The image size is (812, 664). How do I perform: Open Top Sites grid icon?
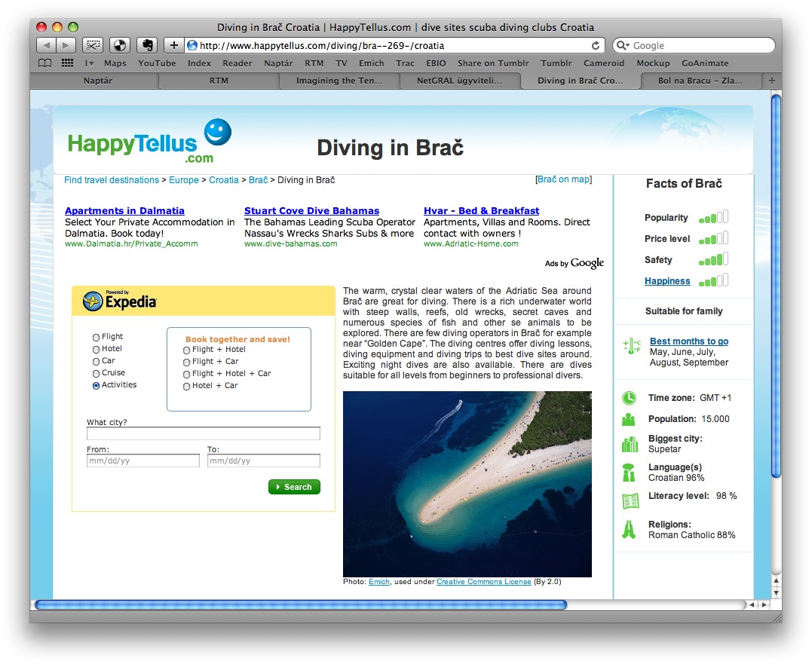coord(67,63)
